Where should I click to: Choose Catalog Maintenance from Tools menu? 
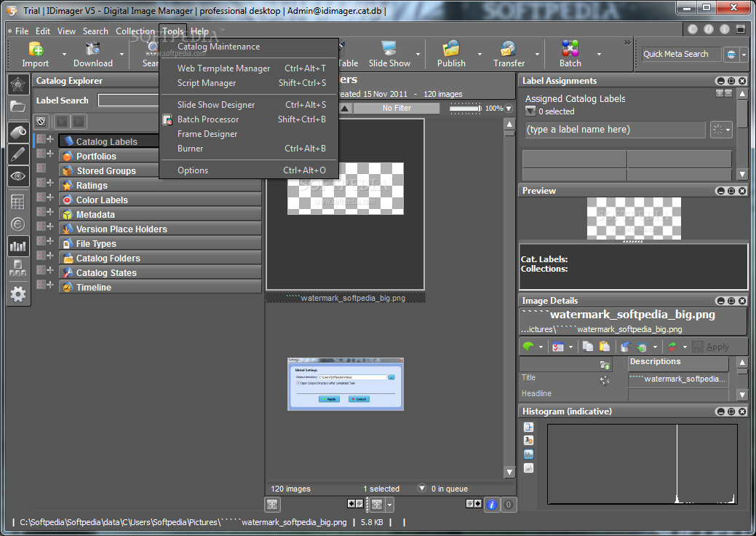(x=249, y=47)
